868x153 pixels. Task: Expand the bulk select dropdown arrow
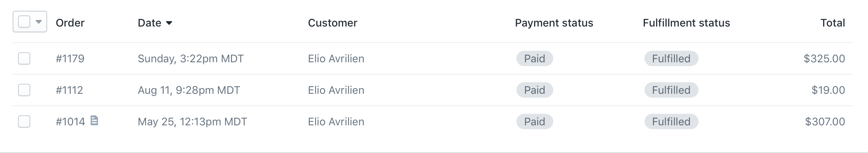coord(38,22)
